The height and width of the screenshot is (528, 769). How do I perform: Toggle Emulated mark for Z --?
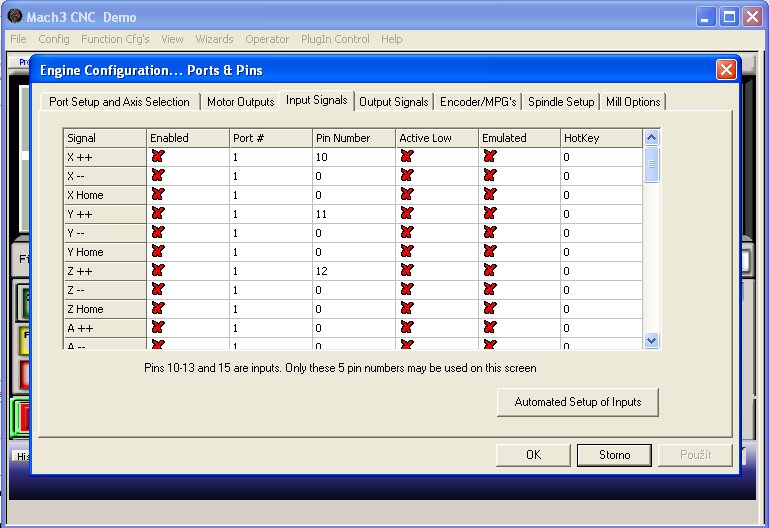pyautogui.click(x=490, y=289)
